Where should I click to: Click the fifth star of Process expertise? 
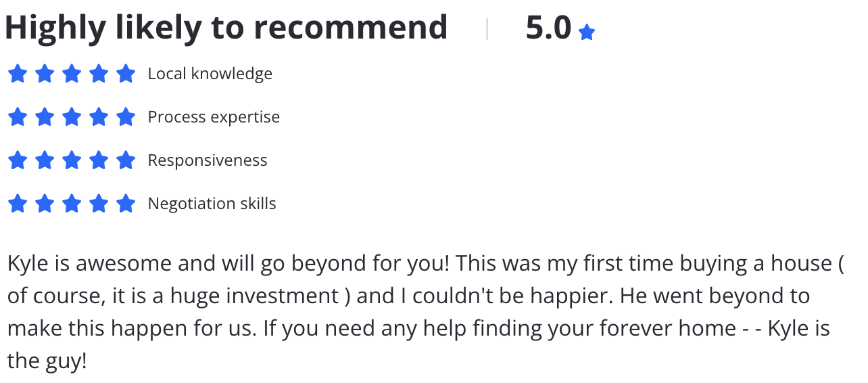click(126, 117)
